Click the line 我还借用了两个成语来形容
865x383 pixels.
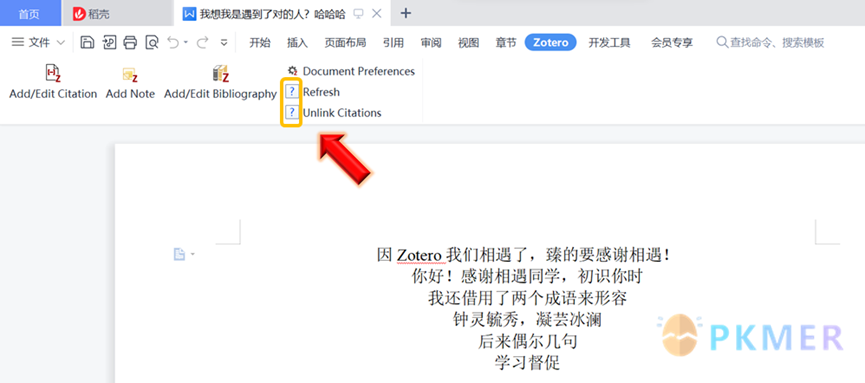[x=527, y=298]
